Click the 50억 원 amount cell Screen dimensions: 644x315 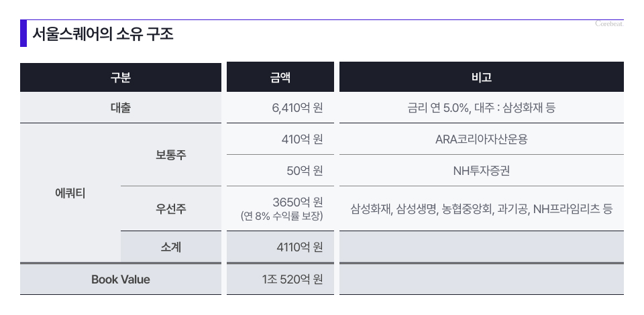pyautogui.click(x=280, y=171)
